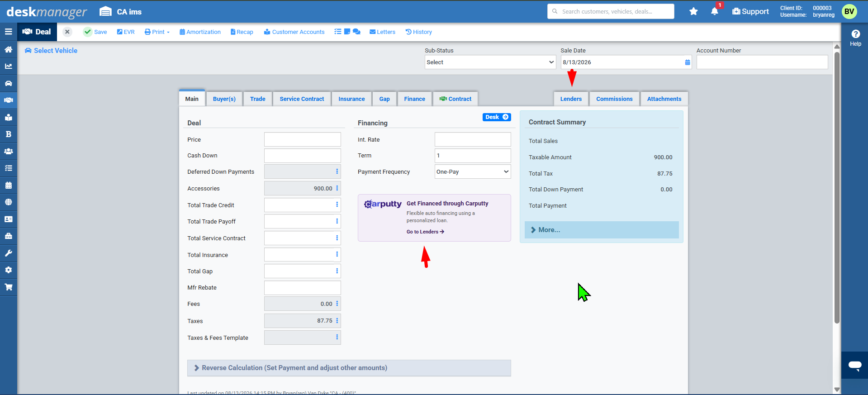Click the search customers, vehicles, deals box
Screen dimensions: 868x395
pos(611,11)
